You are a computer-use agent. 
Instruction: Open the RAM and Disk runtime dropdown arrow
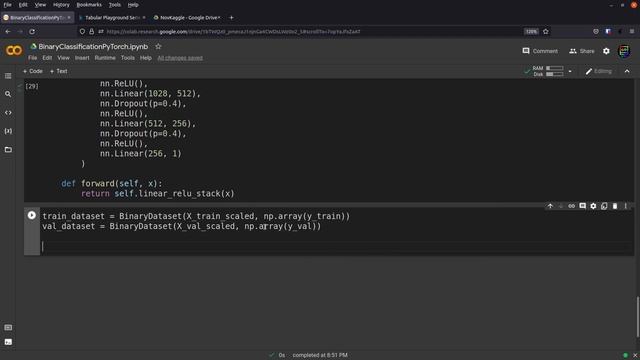(x=570, y=71)
